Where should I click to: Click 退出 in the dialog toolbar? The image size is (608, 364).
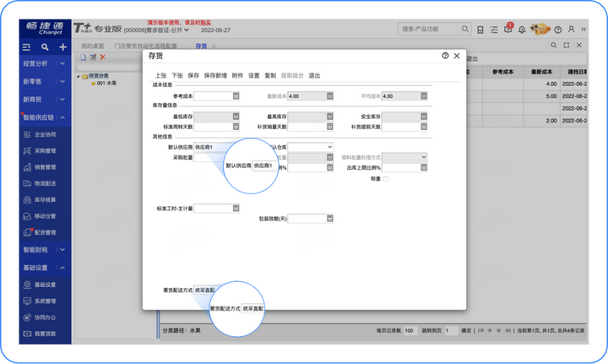[314, 76]
